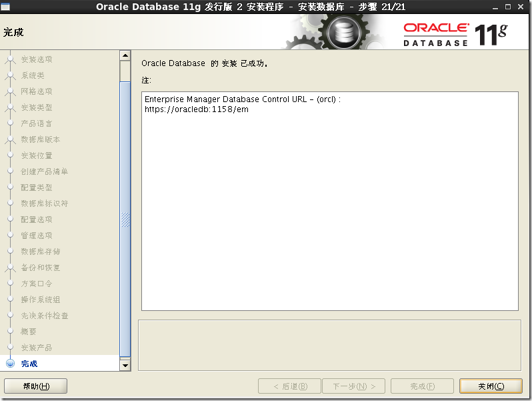Click the disabled 下一步(N) next button
Viewport: 532px width, 401px height.
pos(353,386)
